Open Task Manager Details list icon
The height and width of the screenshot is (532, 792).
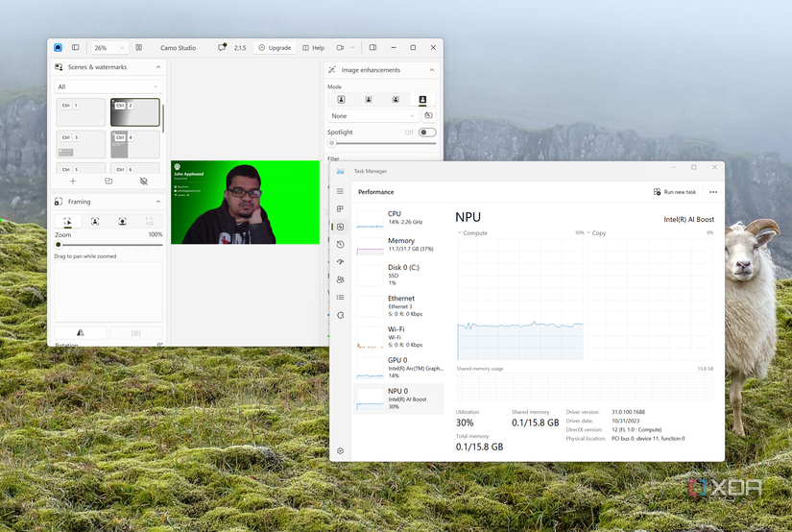(x=341, y=297)
